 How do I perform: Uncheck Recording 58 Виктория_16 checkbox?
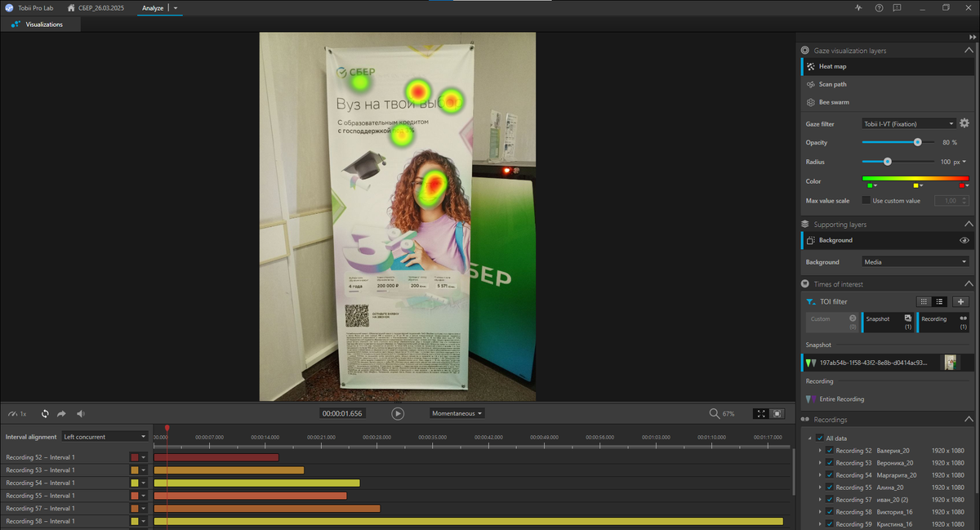pyautogui.click(x=830, y=512)
